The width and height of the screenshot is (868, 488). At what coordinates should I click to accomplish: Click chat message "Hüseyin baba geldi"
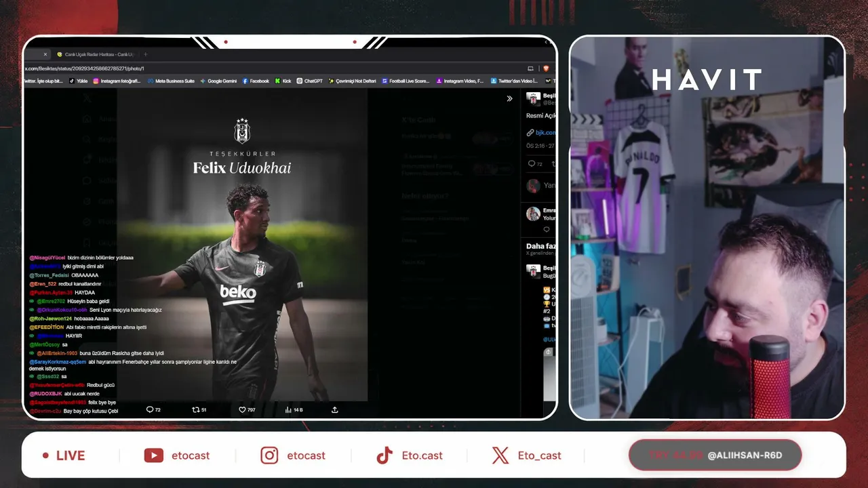point(88,301)
